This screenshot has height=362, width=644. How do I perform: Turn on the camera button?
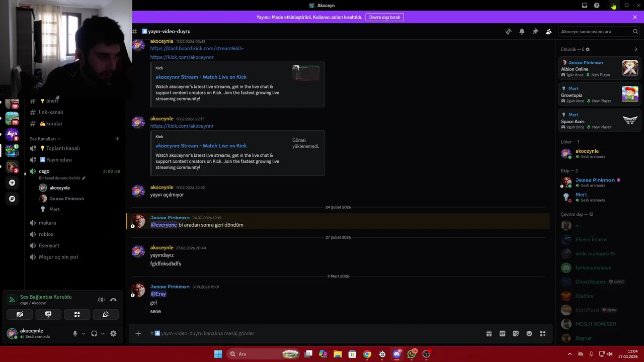(20, 314)
